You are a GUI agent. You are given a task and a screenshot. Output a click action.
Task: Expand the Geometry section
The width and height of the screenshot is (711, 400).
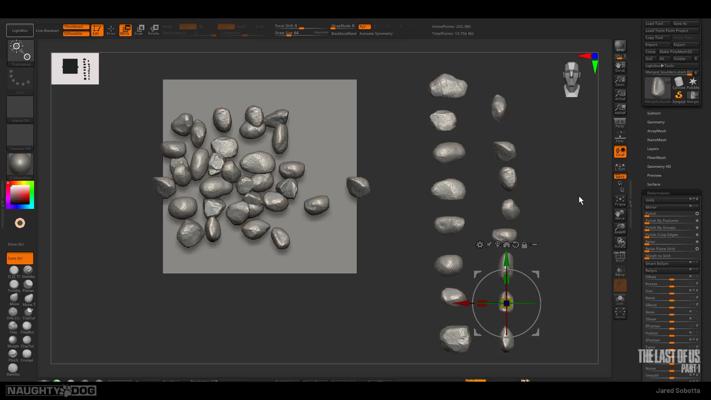click(656, 122)
